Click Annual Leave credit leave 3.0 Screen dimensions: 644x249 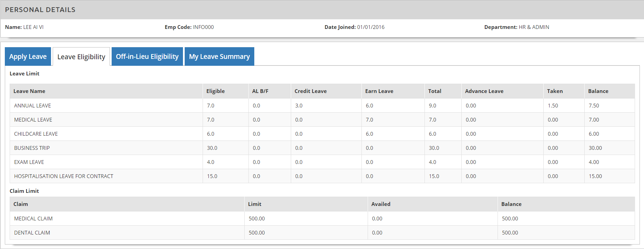[299, 106]
